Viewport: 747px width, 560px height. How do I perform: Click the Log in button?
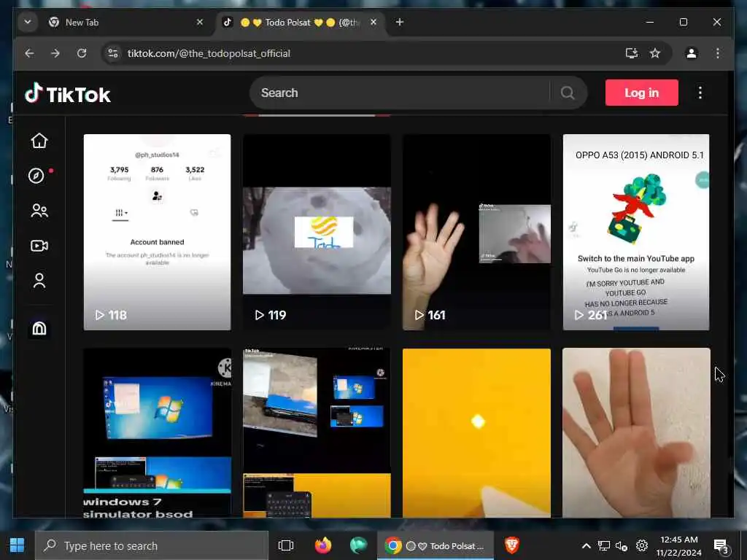(642, 93)
